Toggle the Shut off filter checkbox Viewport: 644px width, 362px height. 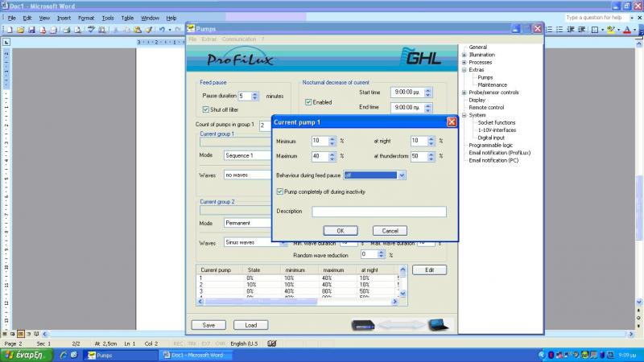coord(206,109)
